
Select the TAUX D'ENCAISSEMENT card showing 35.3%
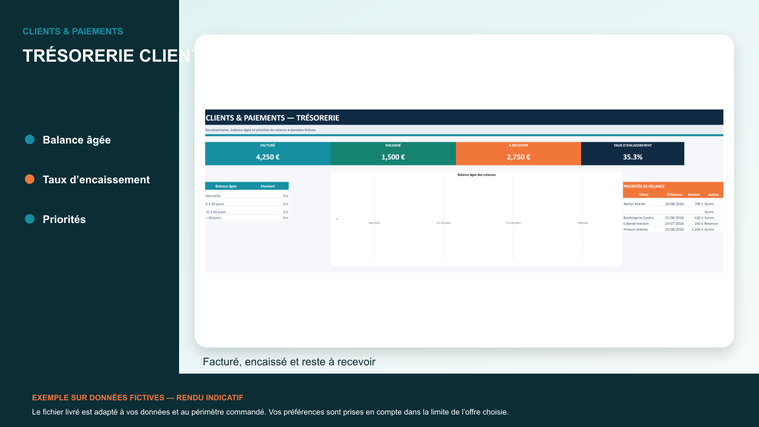tap(633, 153)
